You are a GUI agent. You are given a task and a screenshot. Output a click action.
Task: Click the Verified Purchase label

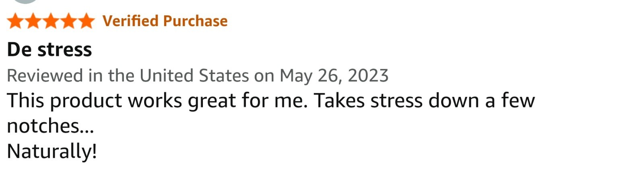click(165, 21)
